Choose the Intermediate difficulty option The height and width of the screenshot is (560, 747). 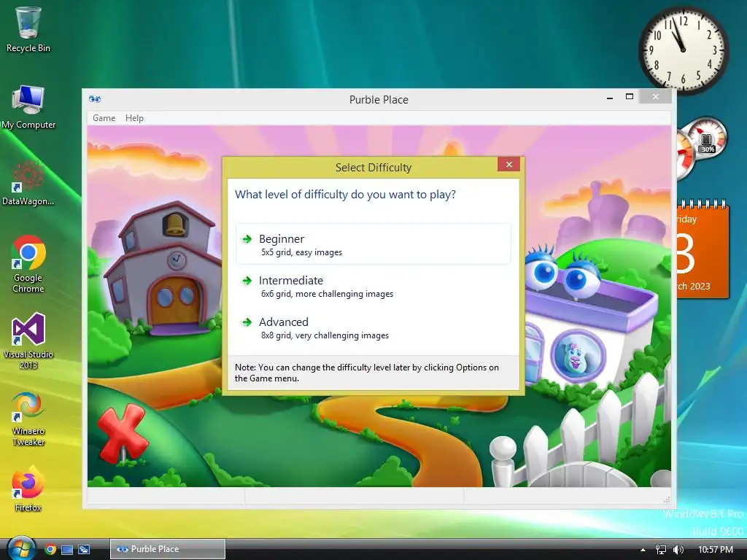click(373, 286)
